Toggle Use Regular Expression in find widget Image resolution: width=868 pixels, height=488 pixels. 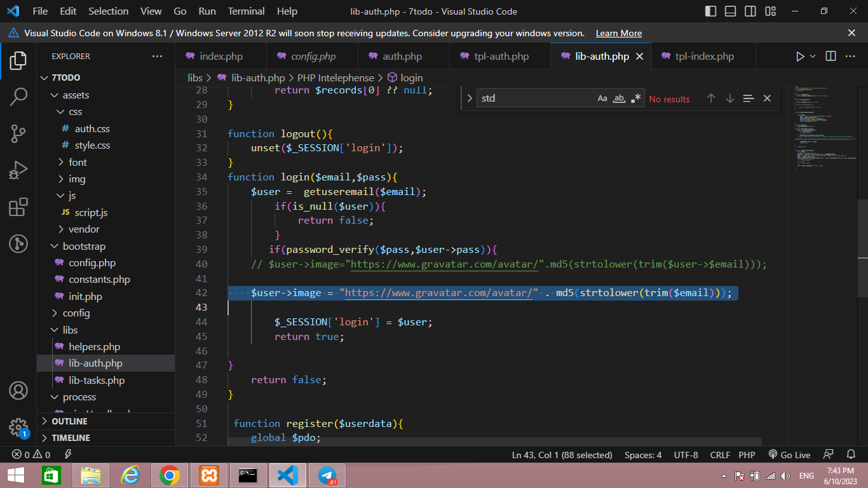point(635,98)
